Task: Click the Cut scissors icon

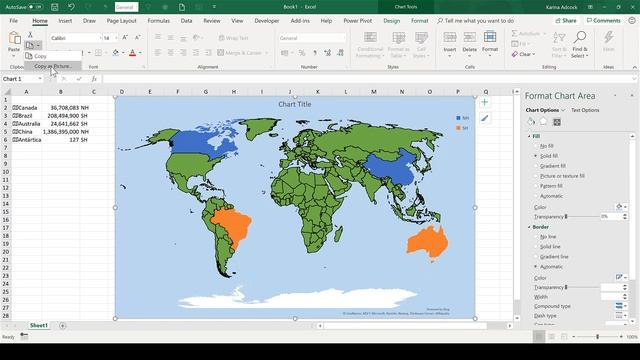Action: point(30,35)
